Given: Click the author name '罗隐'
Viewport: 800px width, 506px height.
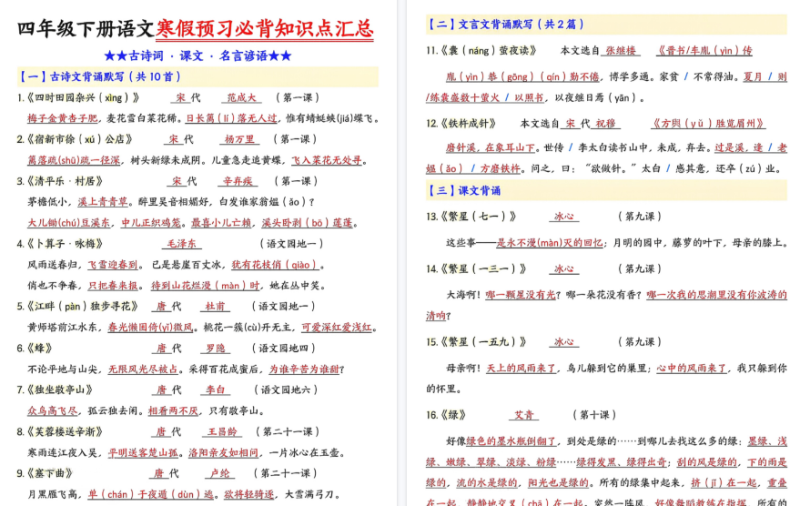Looking at the screenshot, I should [215, 348].
